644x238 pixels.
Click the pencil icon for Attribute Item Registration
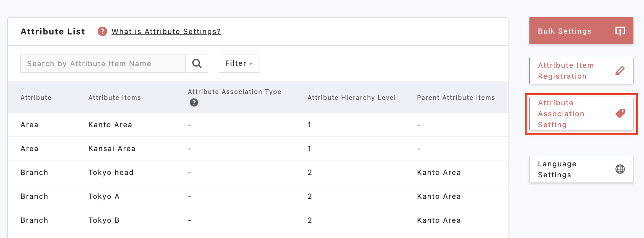620,71
